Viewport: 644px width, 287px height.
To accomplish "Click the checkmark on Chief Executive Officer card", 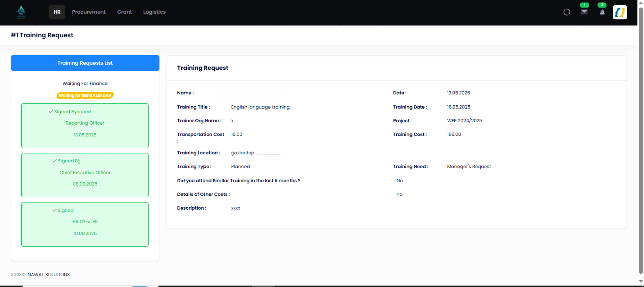I will click(x=55, y=161).
